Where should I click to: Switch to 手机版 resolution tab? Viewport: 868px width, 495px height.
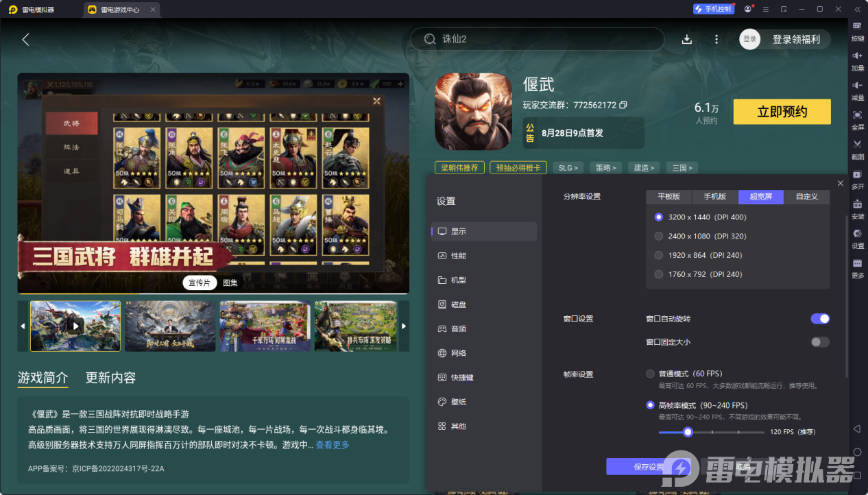pyautogui.click(x=715, y=197)
